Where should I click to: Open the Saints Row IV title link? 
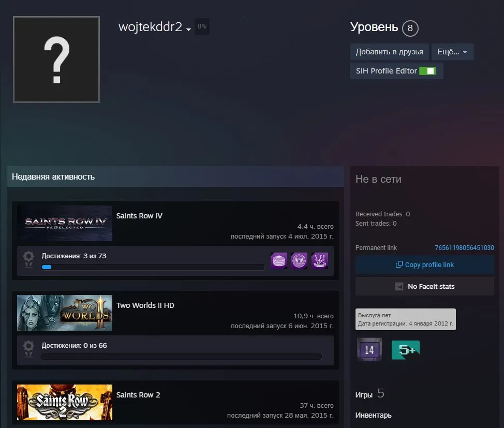(139, 216)
